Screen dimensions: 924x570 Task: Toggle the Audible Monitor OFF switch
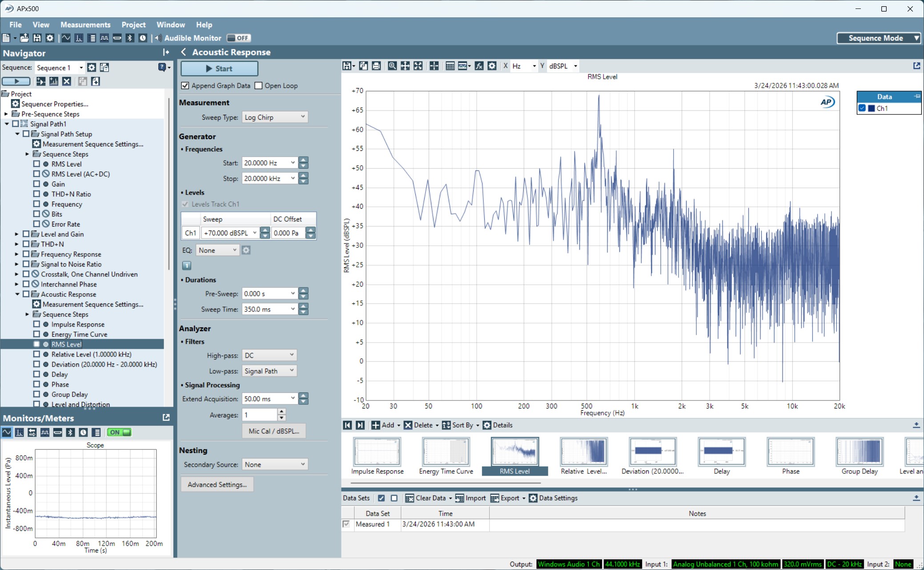239,38
